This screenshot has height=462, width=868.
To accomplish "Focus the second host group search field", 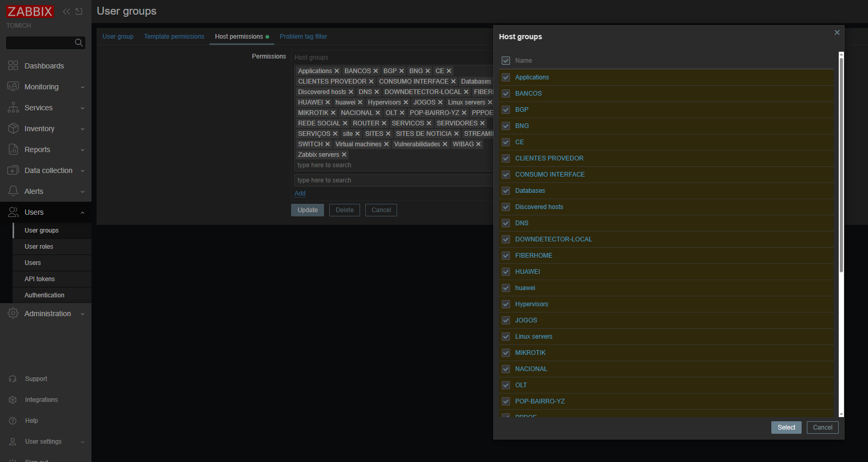I will point(394,180).
